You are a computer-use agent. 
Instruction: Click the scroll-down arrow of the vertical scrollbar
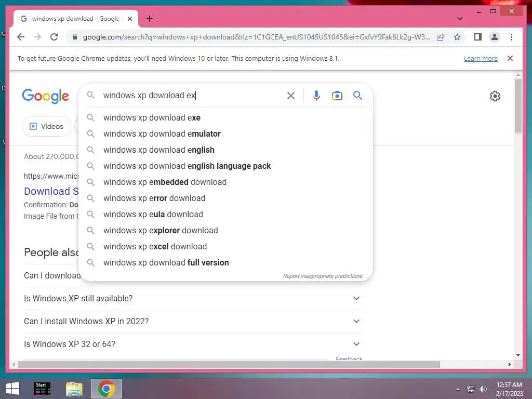[x=518, y=355]
